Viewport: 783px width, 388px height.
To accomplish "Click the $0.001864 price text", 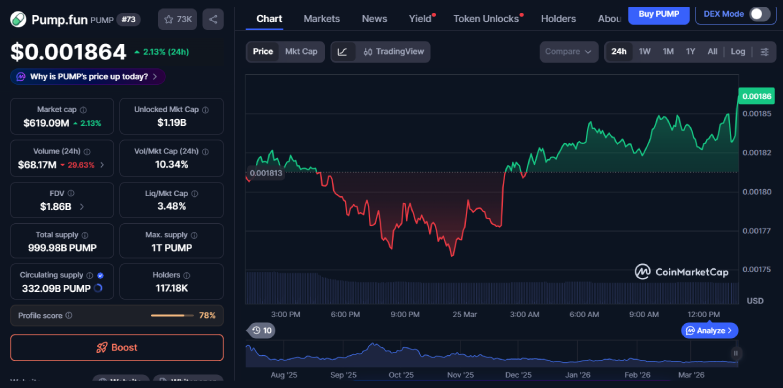I will tap(68, 52).
